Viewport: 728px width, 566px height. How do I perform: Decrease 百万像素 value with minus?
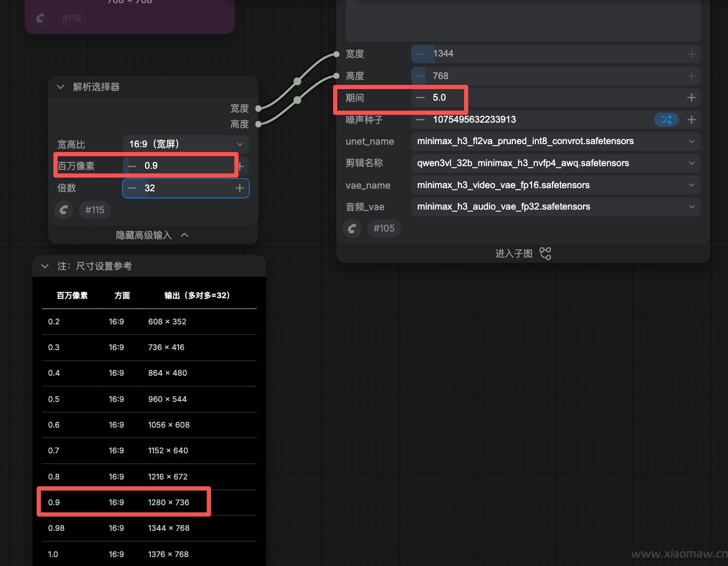coord(132,166)
